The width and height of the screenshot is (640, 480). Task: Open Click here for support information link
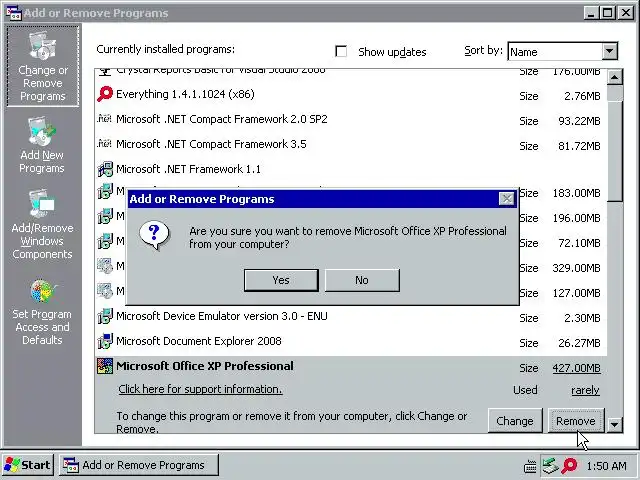(x=200, y=389)
